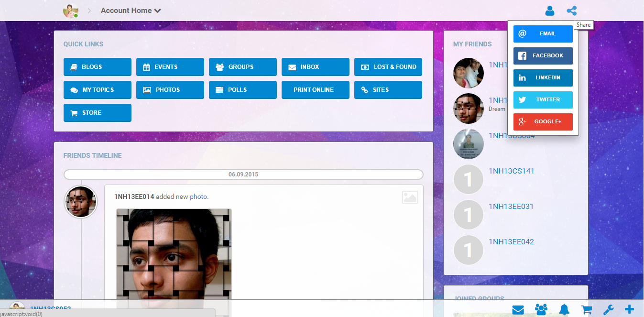Open shopping cart icon in bottom bar
Image resolution: width=644 pixels, height=317 pixels.
coord(587,310)
